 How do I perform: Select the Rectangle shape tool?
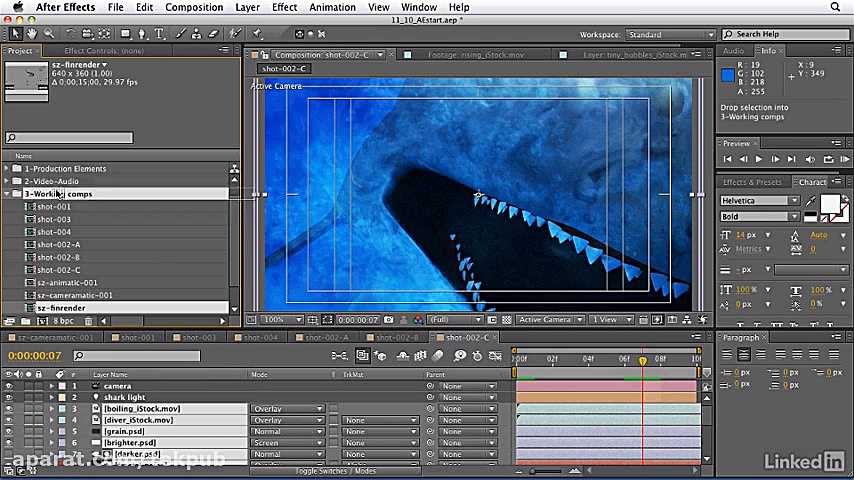(x=126, y=34)
